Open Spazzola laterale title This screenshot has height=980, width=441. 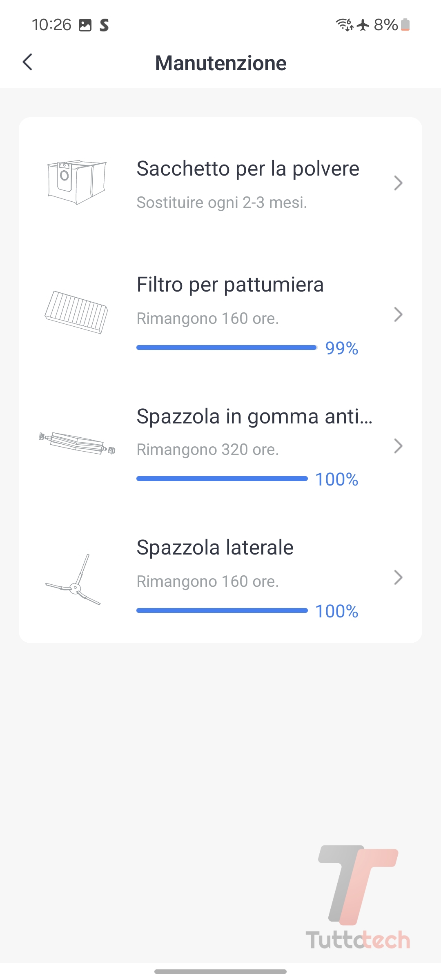pyautogui.click(x=215, y=548)
